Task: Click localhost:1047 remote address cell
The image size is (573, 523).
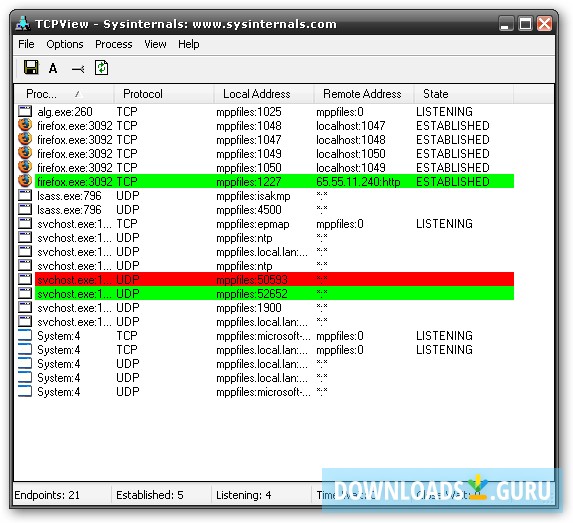Action: [351, 126]
